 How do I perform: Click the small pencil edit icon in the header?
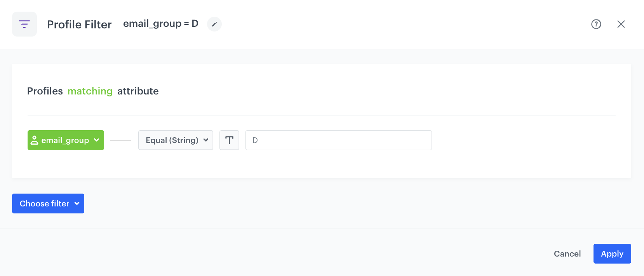tap(214, 24)
